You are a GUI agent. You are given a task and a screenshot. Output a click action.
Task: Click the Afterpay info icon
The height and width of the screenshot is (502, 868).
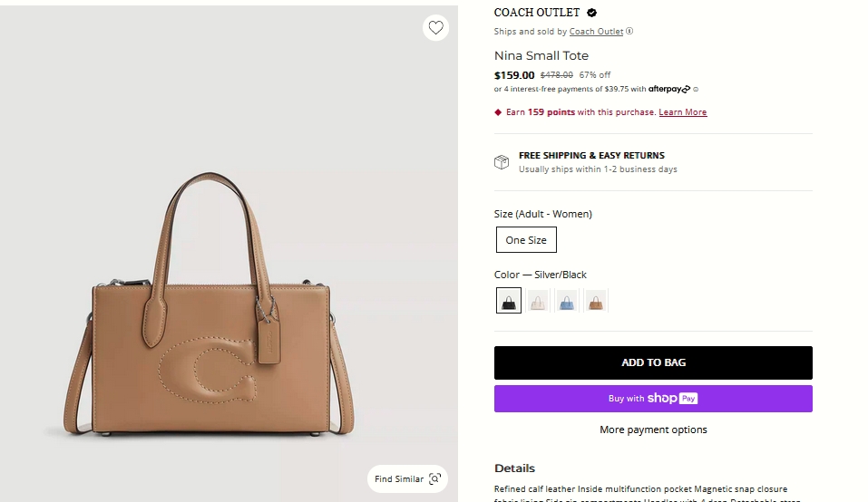click(x=696, y=89)
